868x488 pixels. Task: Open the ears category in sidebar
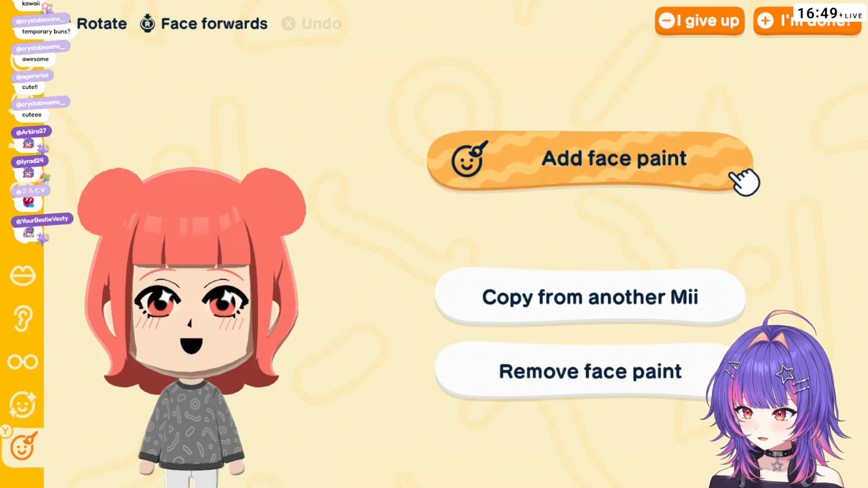22,318
